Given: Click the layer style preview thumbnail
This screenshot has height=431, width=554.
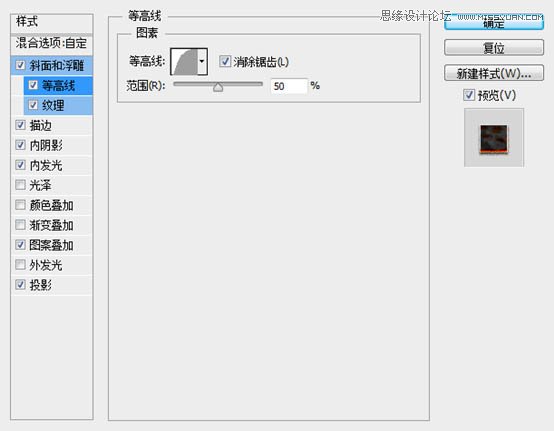Looking at the screenshot, I should point(494,138).
